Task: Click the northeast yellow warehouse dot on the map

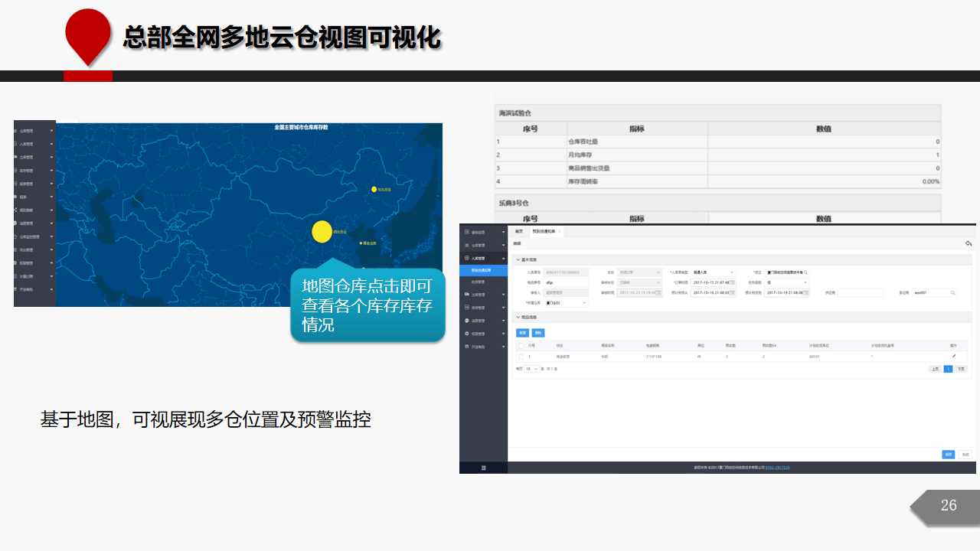Action: click(x=374, y=189)
